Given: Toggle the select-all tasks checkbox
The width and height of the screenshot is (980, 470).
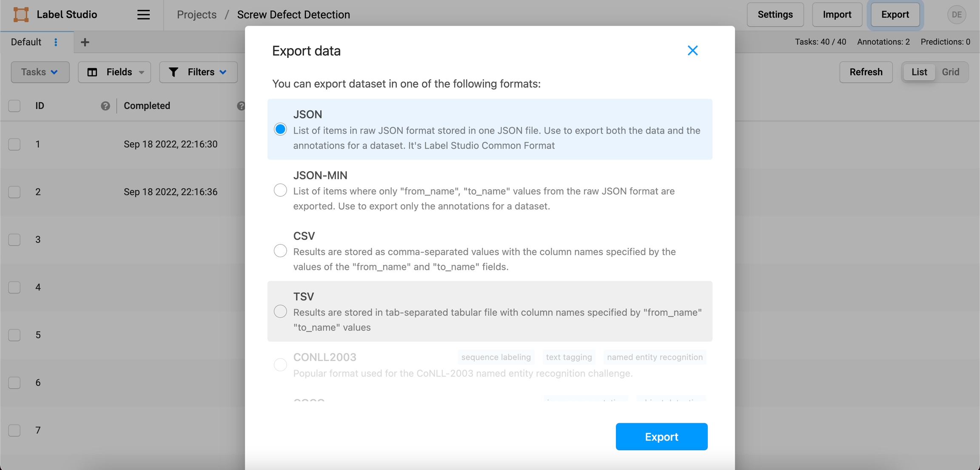Looking at the screenshot, I should (x=14, y=106).
